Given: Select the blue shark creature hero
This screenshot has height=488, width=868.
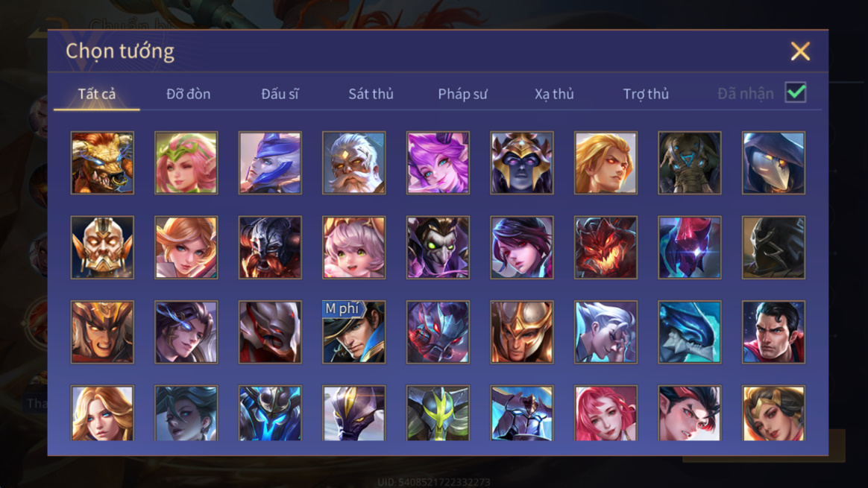Looking at the screenshot, I should [x=689, y=332].
